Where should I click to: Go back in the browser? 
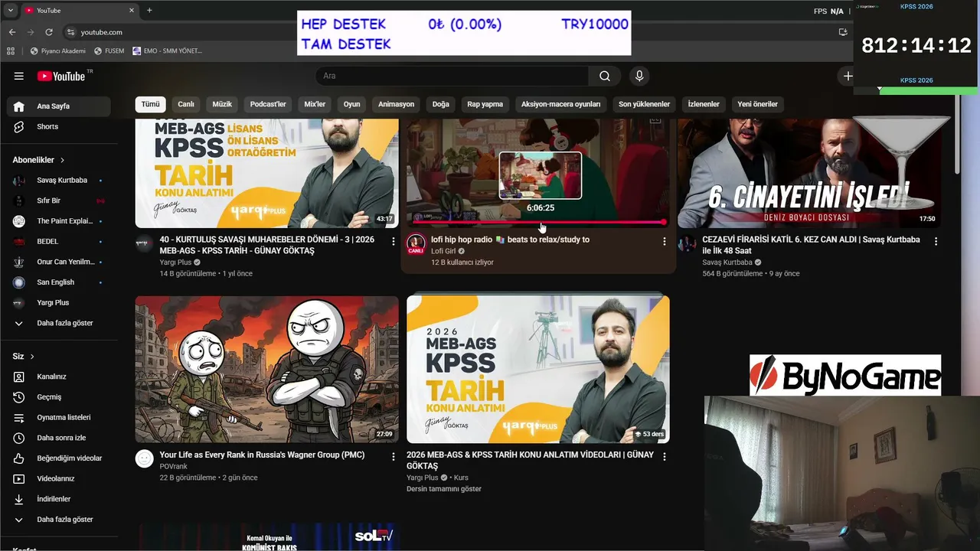tap(11, 32)
